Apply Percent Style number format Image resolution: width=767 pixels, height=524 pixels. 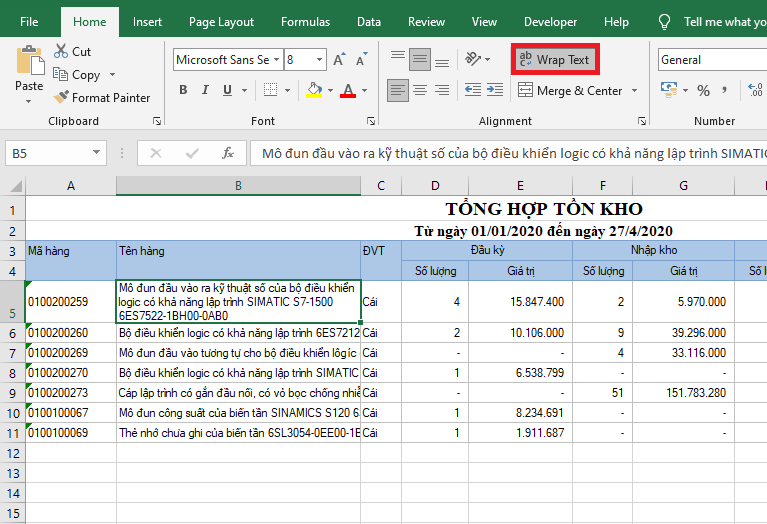pos(703,91)
